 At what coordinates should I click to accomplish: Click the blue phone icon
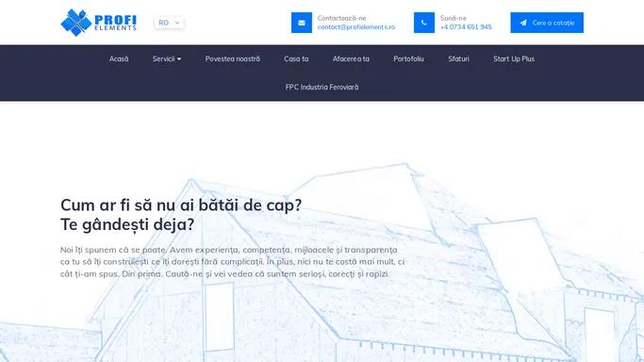[424, 23]
